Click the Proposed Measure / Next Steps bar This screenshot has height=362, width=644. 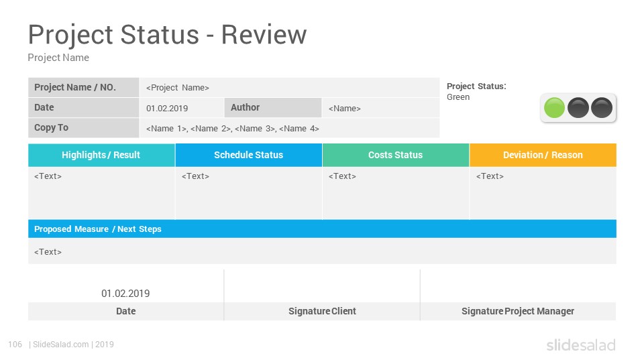pyautogui.click(x=323, y=229)
